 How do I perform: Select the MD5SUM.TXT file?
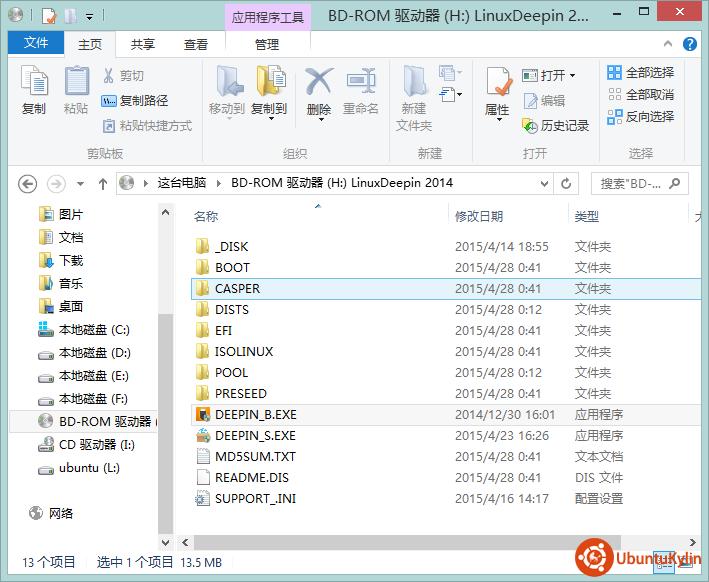click(445, 457)
